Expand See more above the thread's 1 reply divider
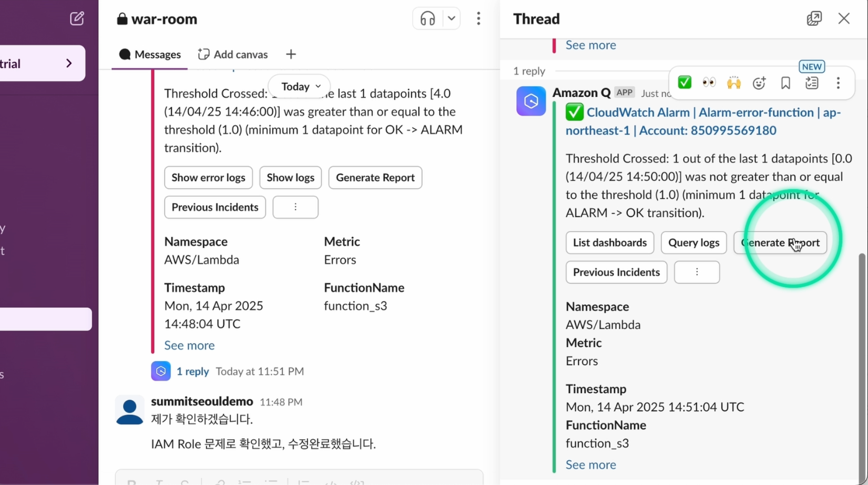Viewport: 868px width, 485px height. point(591,45)
